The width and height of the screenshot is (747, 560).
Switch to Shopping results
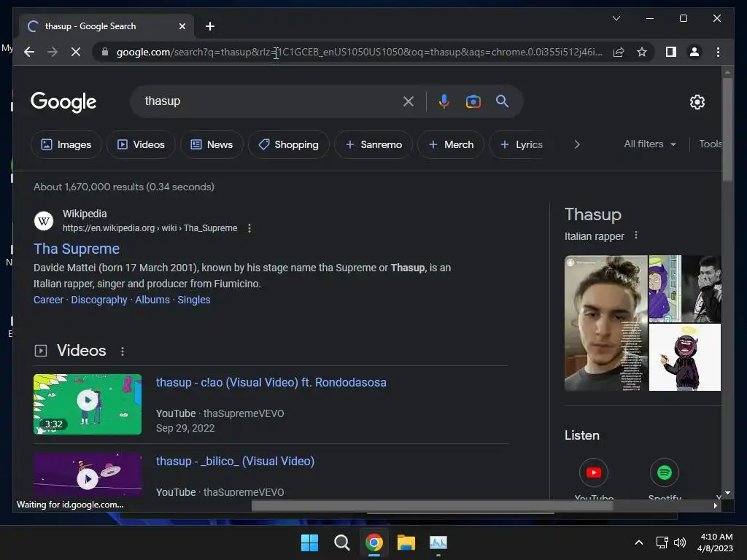tap(288, 144)
